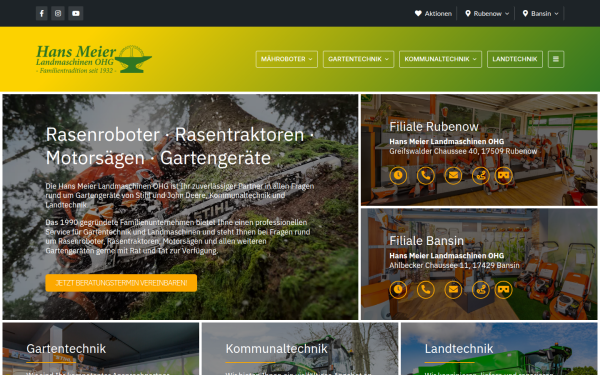Open the Kommunaltechnik dropdown menu
The image size is (600, 375).
[440, 59]
